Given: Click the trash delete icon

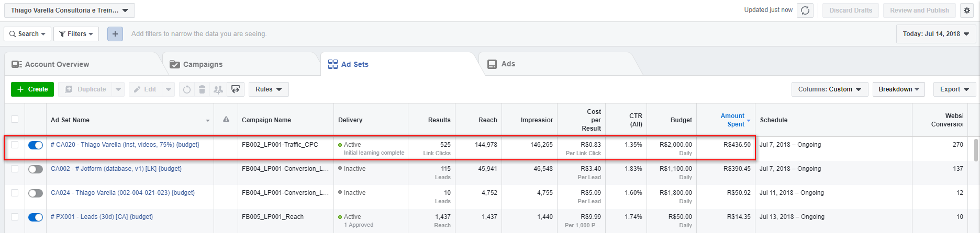Looking at the screenshot, I should click(202, 89).
